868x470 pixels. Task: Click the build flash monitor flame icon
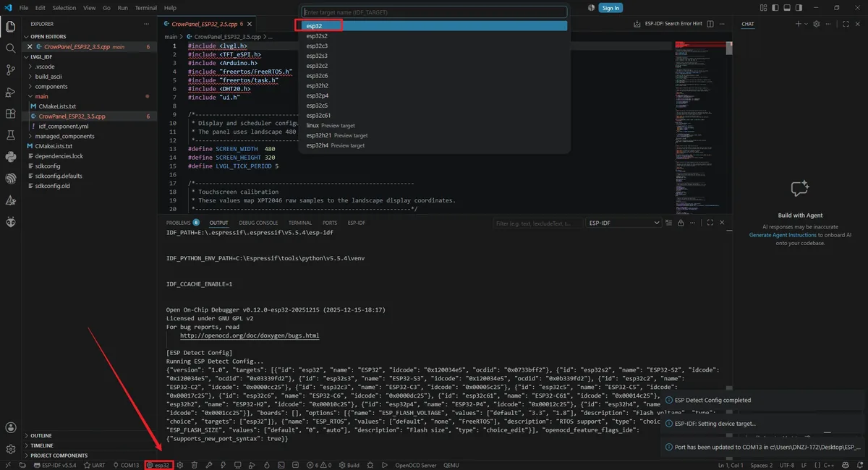pos(267,465)
